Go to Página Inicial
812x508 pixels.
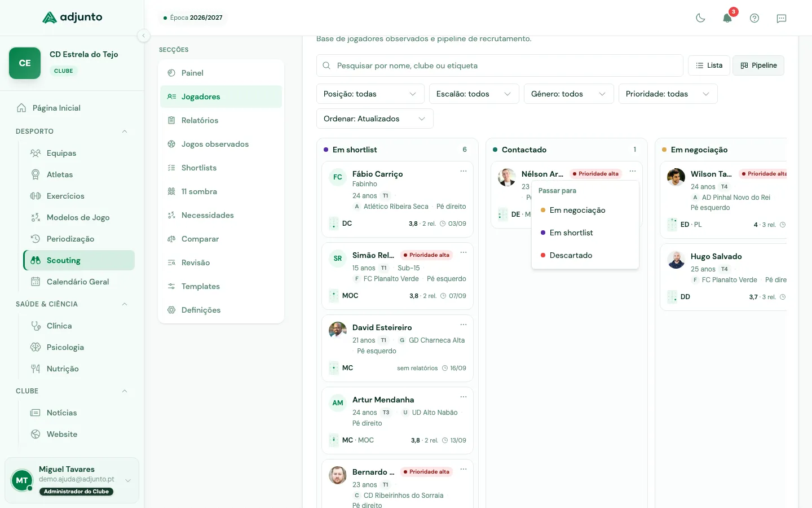pyautogui.click(x=72, y=108)
